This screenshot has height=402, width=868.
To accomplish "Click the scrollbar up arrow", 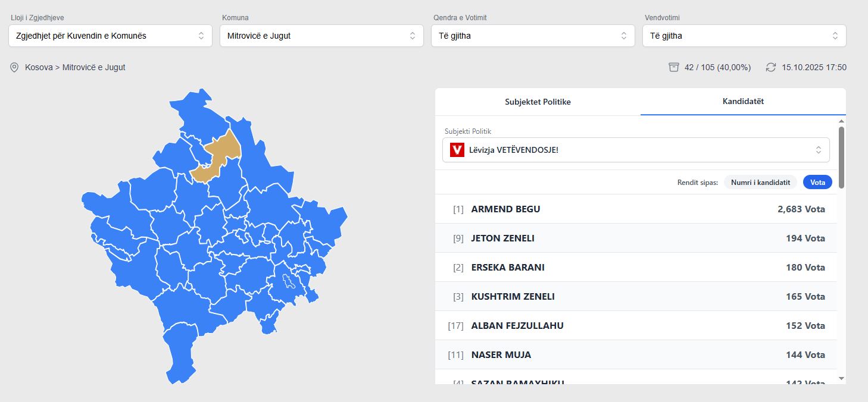I will click(841, 122).
